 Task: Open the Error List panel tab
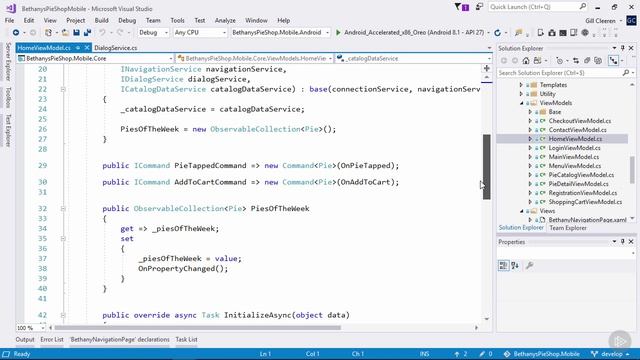tap(52, 340)
